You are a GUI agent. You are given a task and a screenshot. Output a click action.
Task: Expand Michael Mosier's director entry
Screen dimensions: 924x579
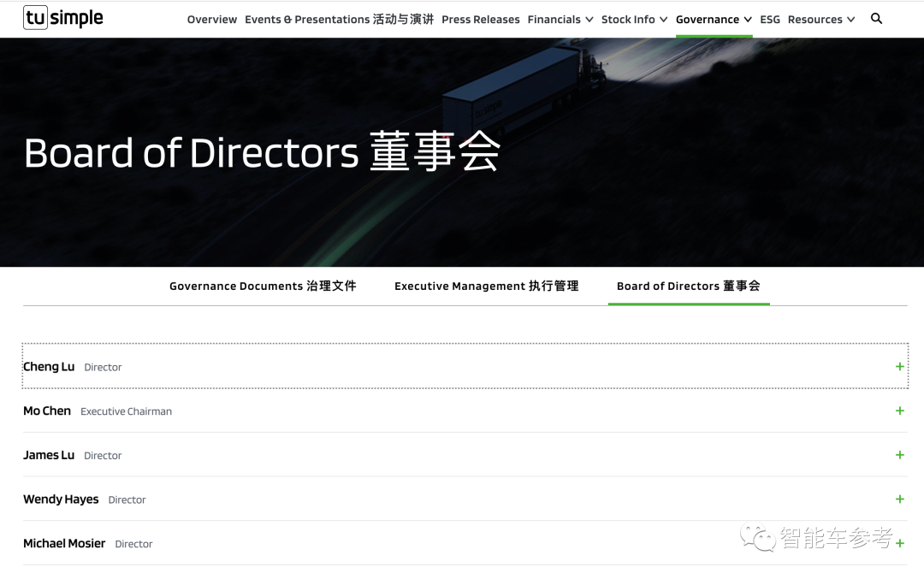(x=899, y=543)
